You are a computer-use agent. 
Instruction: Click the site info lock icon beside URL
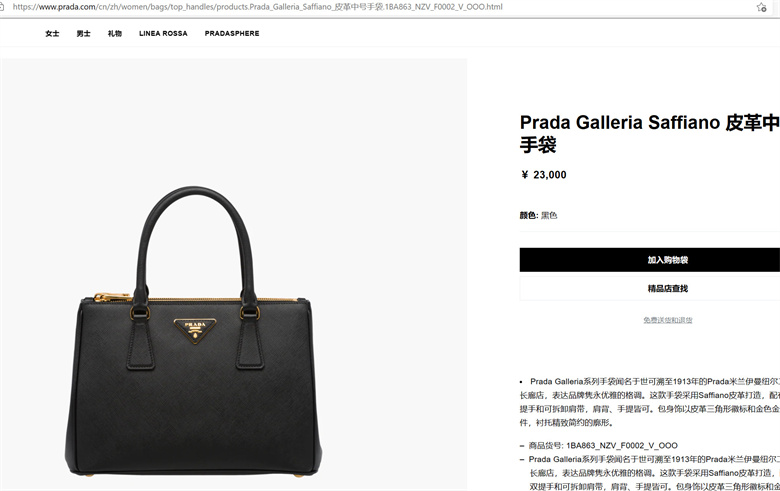pyautogui.click(x=2, y=7)
